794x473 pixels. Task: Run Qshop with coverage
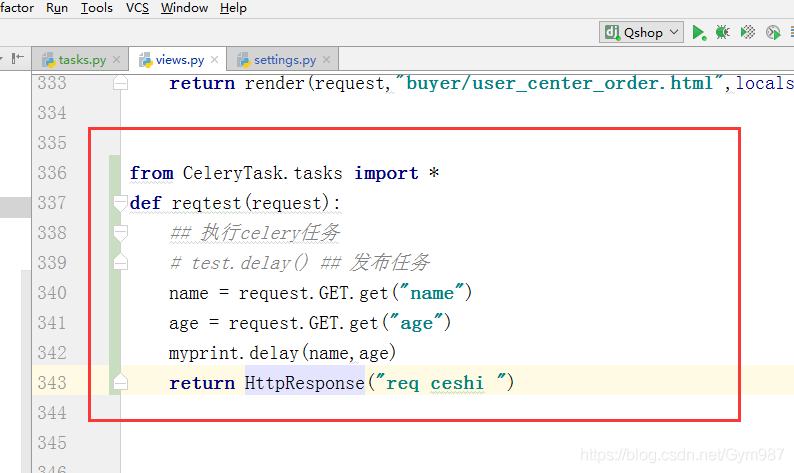(747, 32)
